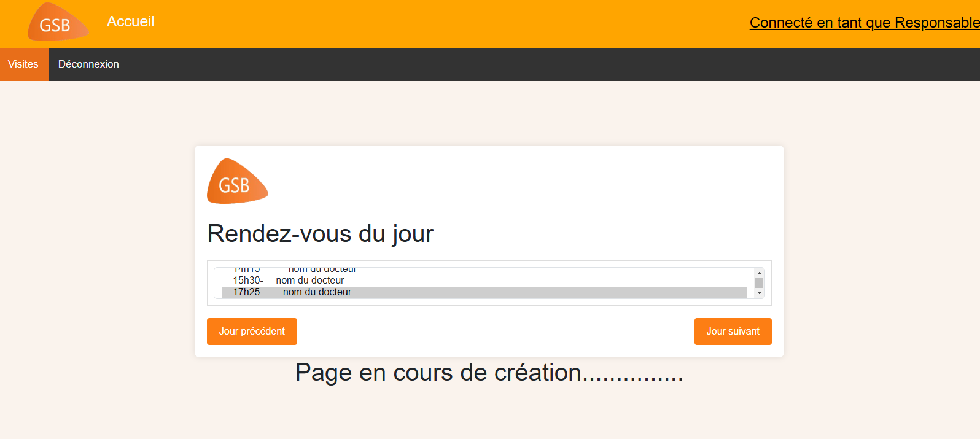980x439 pixels.
Task: Click the large GSB logo inside the card
Action: tap(237, 182)
